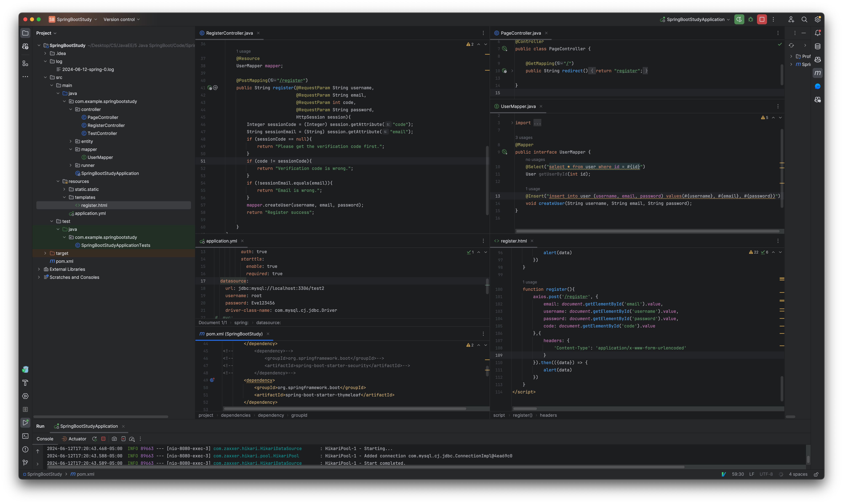This screenshot has width=843, height=504.
Task: Click the Exit process icon in Run toolbar
Action: pyautogui.click(x=123, y=439)
